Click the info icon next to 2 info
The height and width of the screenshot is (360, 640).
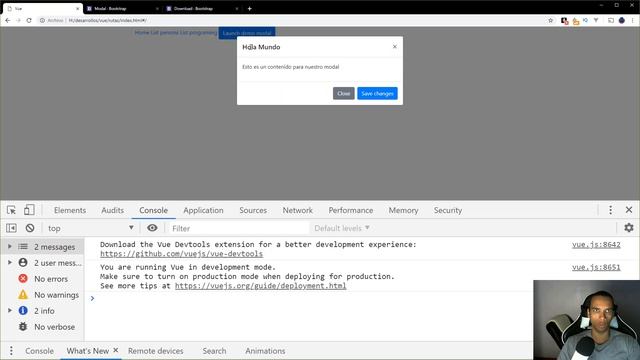click(23, 311)
